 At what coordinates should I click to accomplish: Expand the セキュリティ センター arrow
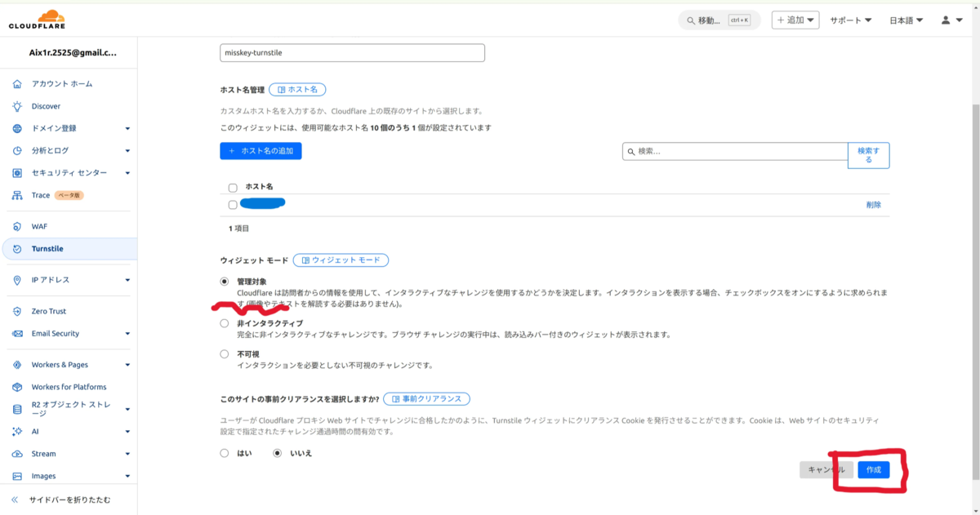(x=127, y=173)
